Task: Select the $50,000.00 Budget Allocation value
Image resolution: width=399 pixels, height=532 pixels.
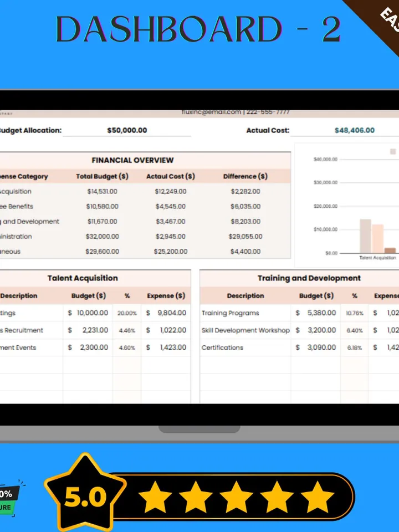Action: click(127, 130)
